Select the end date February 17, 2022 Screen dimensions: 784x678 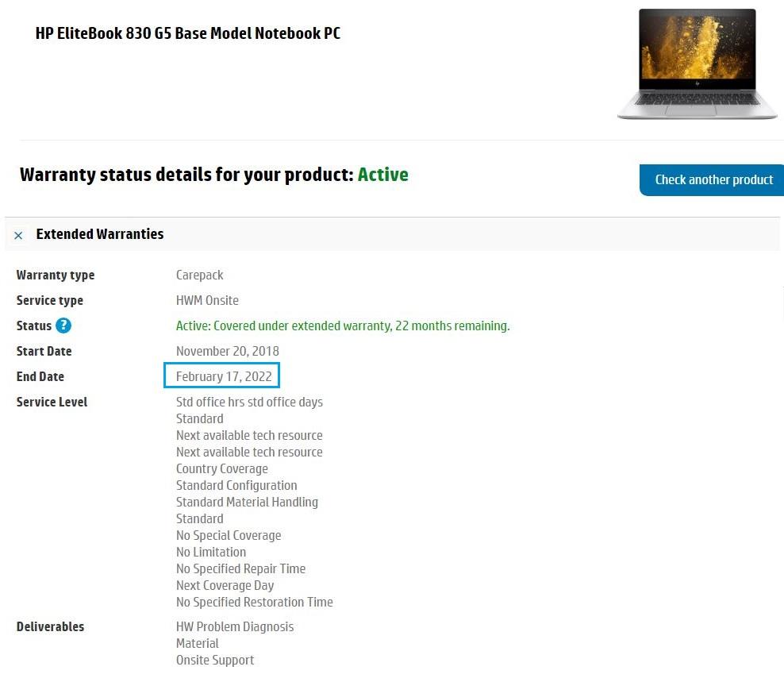(224, 376)
